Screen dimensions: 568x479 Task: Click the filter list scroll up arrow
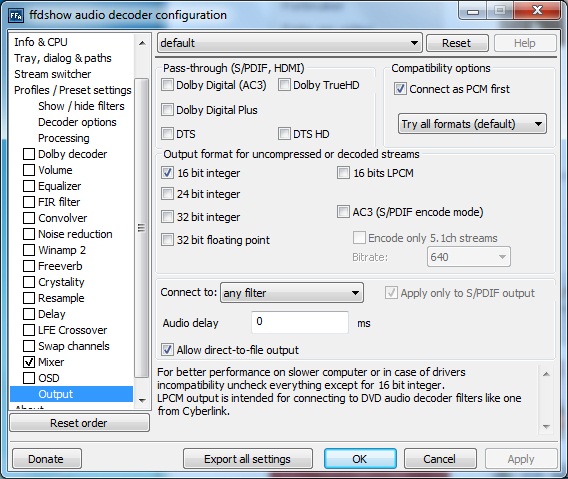tap(142, 43)
